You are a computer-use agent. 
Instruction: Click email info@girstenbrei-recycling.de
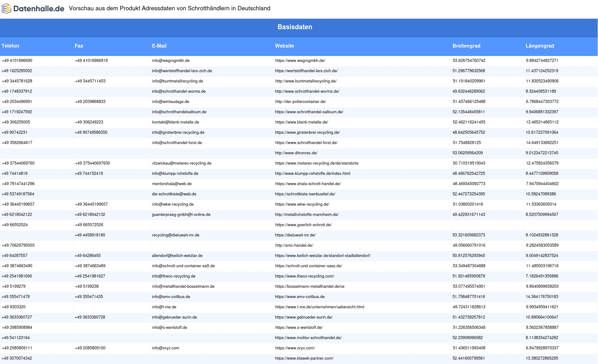coord(178,133)
